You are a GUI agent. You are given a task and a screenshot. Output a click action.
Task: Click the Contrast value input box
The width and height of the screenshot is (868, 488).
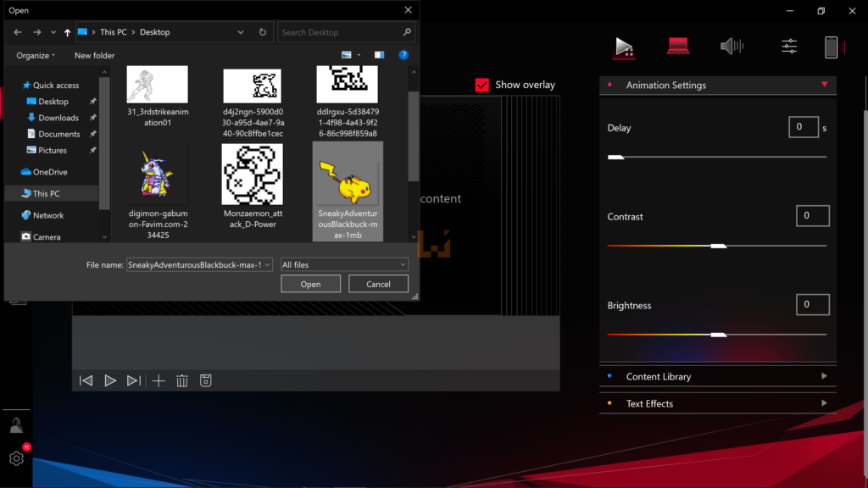point(813,216)
